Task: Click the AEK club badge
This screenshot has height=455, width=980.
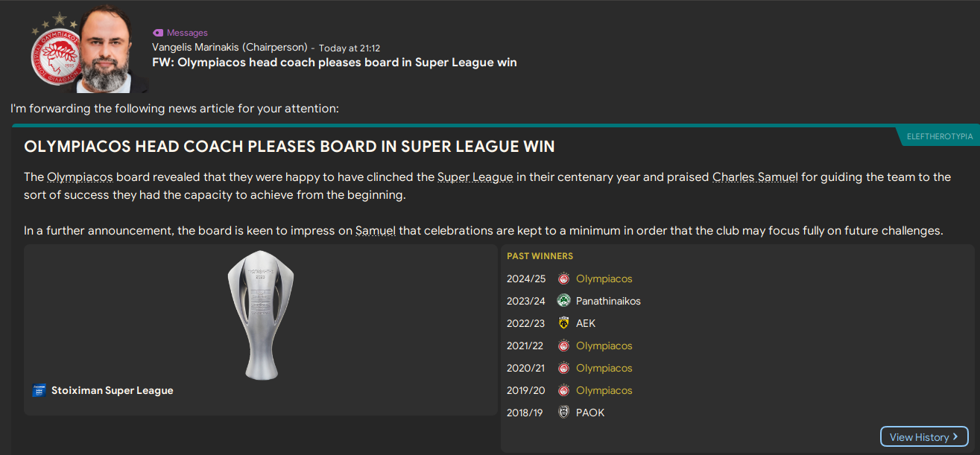Action: point(563,324)
